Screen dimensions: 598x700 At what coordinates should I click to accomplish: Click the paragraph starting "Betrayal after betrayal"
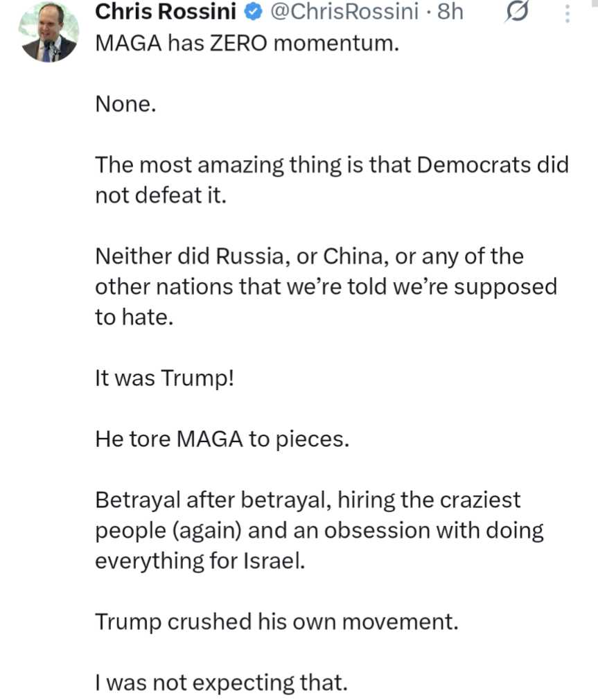pos(319,530)
